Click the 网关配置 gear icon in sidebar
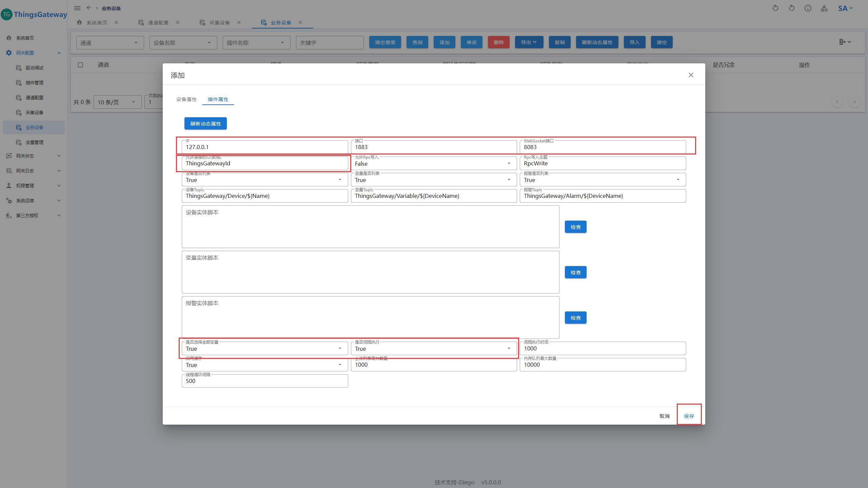The width and height of the screenshot is (868, 488). (x=9, y=53)
